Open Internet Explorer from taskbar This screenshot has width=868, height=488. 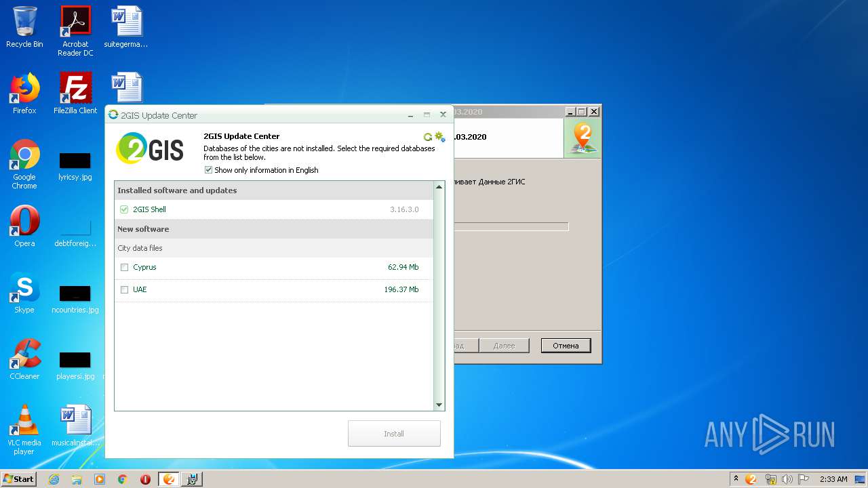coord(54,479)
